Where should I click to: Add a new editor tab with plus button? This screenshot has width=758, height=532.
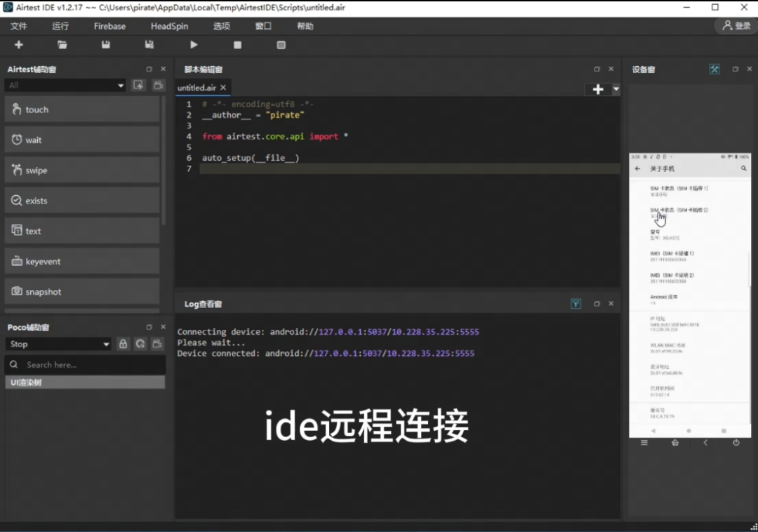pos(598,89)
